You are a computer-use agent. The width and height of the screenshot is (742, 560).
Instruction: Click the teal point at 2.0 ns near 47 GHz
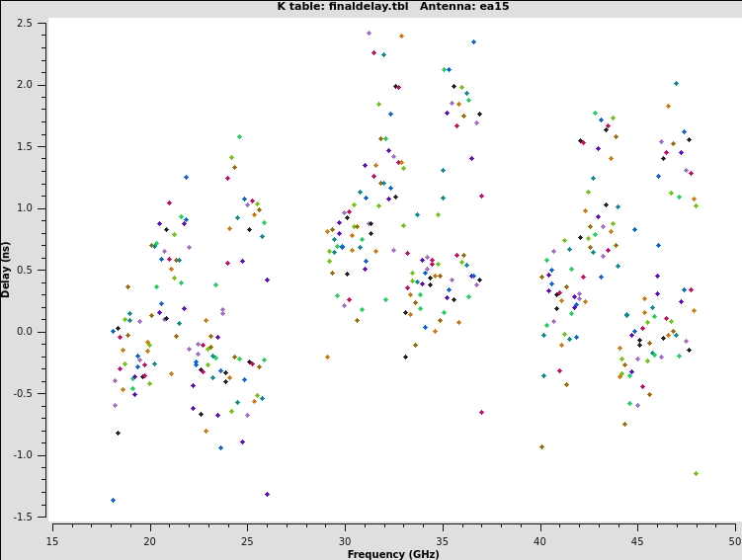pyautogui.click(x=676, y=84)
